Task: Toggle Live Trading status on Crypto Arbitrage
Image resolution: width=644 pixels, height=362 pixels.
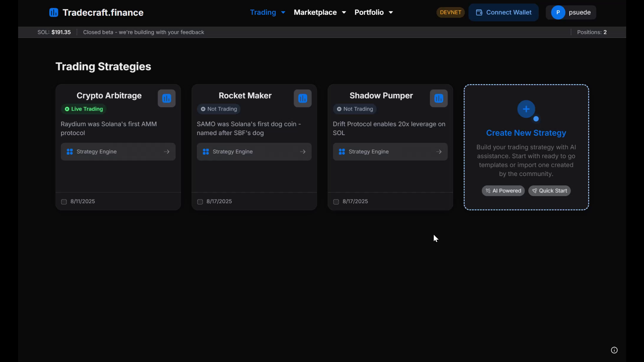Action: pos(84,109)
